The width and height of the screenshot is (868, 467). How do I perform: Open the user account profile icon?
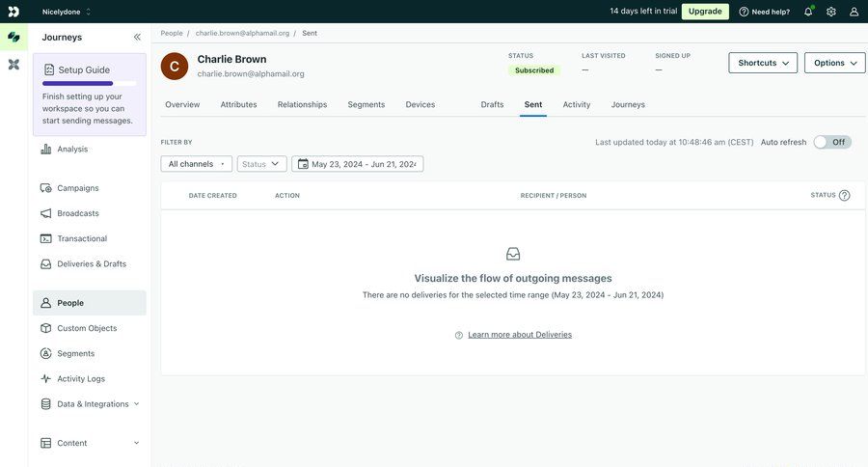coord(854,12)
